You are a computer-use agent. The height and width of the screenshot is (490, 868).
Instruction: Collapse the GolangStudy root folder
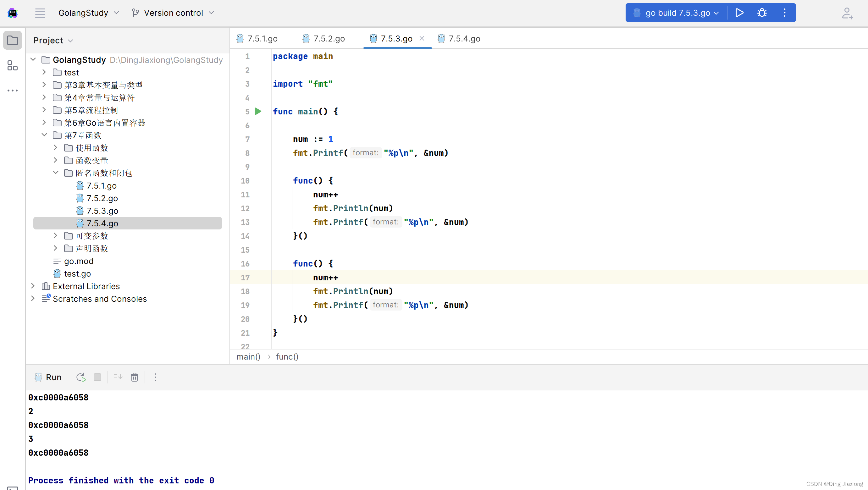pos(33,60)
